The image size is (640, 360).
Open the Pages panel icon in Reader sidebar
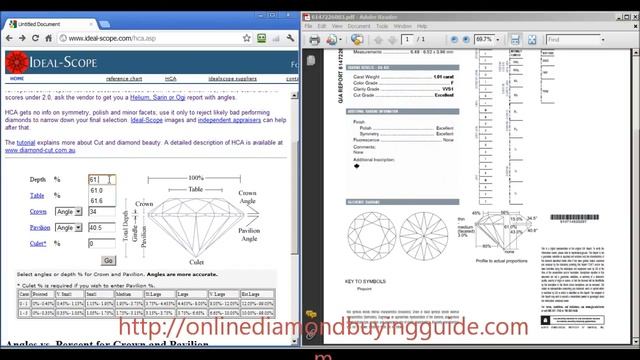pos(311,60)
